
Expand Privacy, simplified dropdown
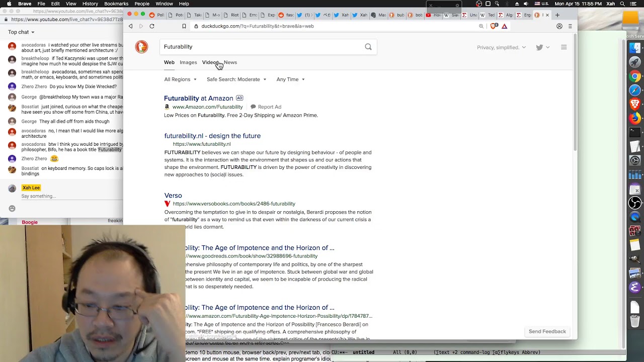(501, 47)
